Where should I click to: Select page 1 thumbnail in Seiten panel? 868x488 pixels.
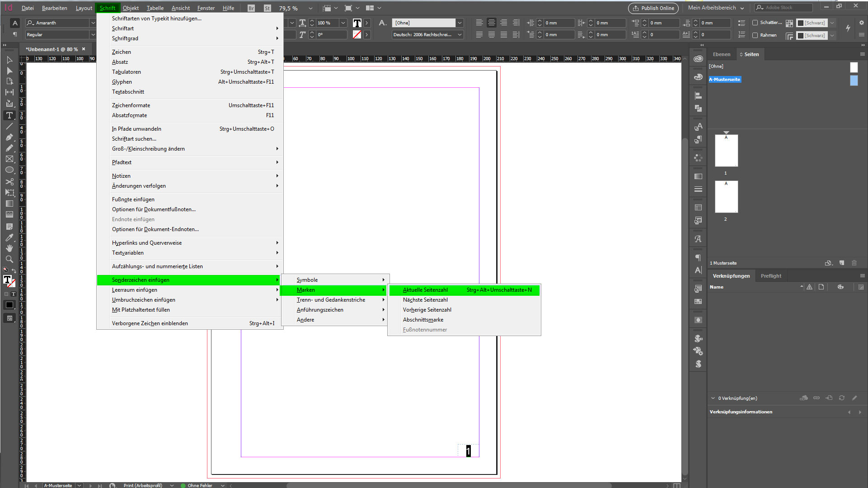tap(726, 151)
